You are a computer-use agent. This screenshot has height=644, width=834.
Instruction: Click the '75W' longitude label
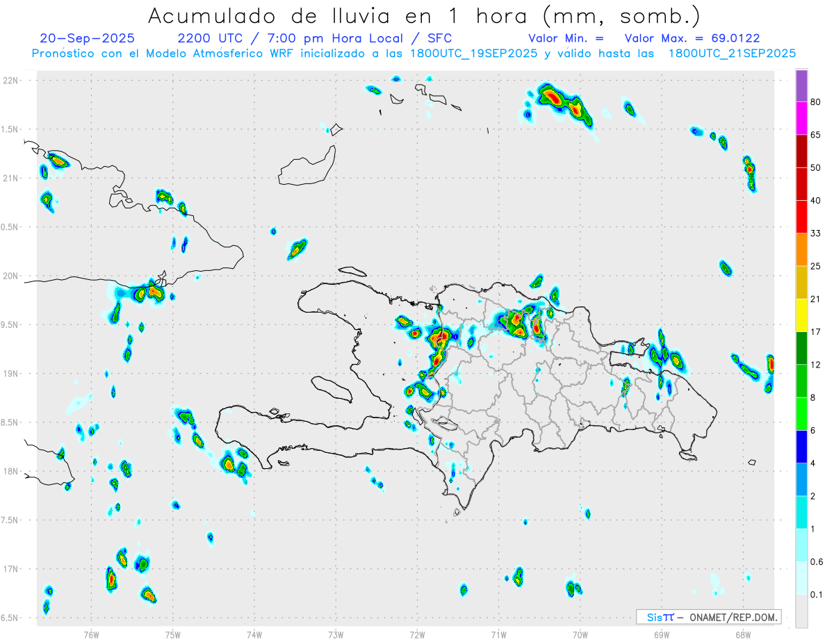(x=173, y=635)
